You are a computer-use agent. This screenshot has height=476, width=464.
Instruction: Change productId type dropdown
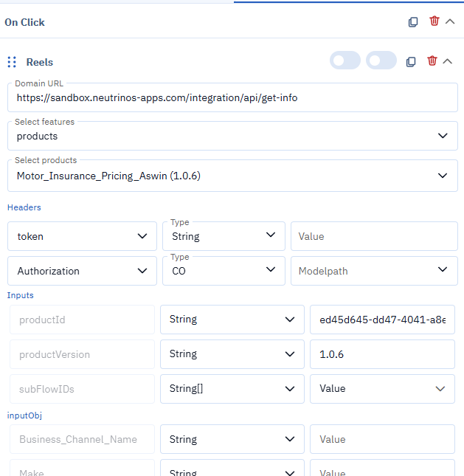[232, 320]
